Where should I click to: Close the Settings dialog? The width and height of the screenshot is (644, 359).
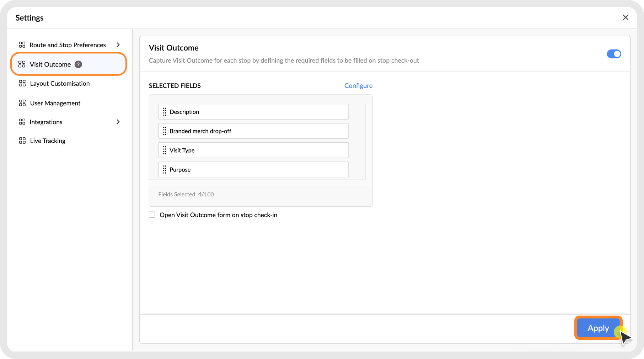coord(626,17)
